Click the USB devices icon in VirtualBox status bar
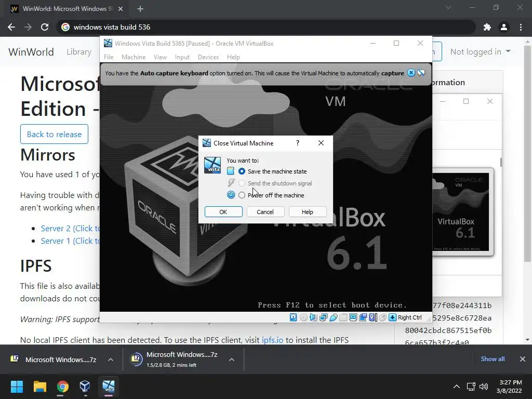The width and height of the screenshot is (532, 399). [x=333, y=317]
